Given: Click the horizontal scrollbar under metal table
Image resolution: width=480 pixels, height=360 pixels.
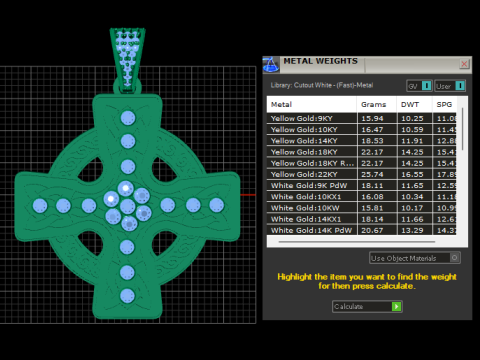Looking at the screenshot, I should pyautogui.click(x=357, y=242).
